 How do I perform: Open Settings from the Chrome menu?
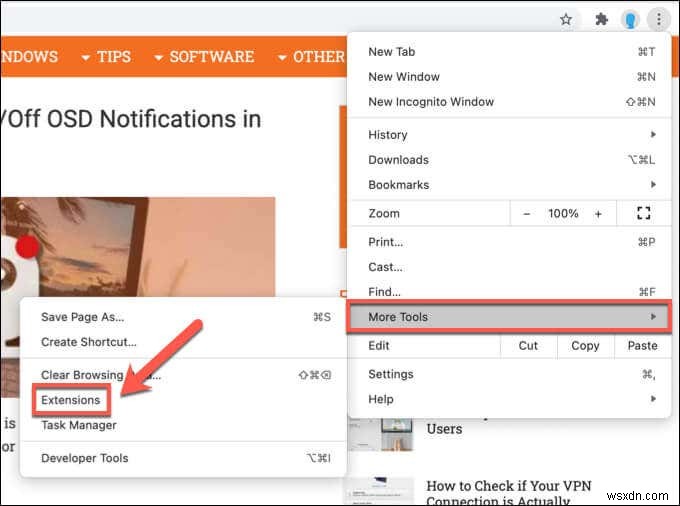click(x=511, y=374)
